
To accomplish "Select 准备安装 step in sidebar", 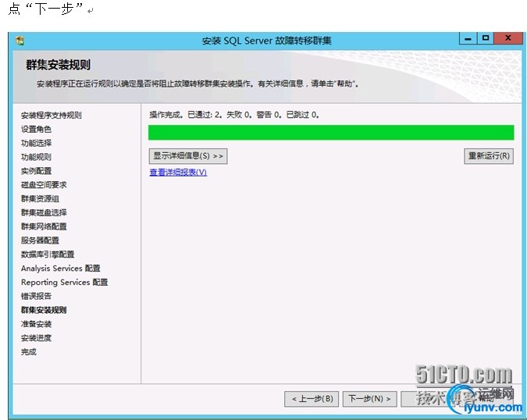I will (x=36, y=324).
